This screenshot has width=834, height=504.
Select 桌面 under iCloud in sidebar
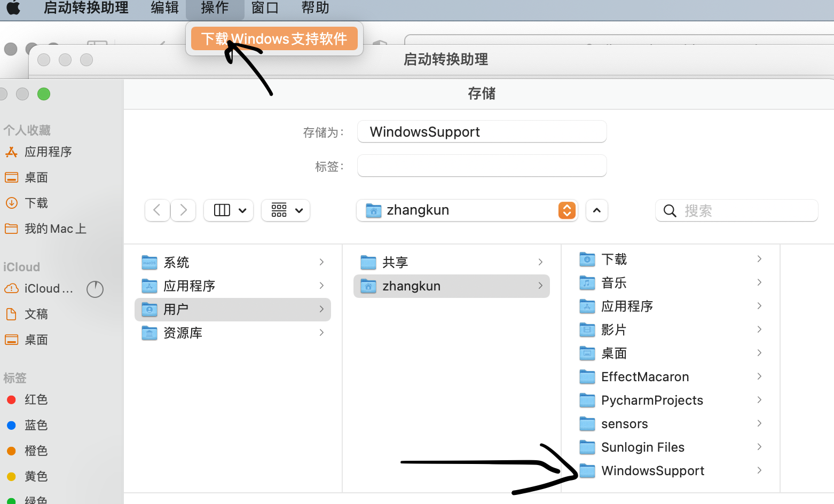point(27,340)
